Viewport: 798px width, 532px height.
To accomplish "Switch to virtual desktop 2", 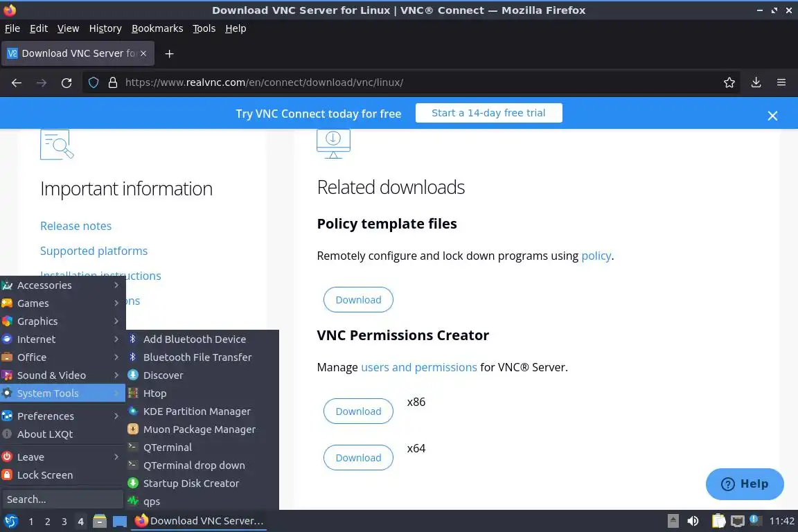I will [x=47, y=522].
